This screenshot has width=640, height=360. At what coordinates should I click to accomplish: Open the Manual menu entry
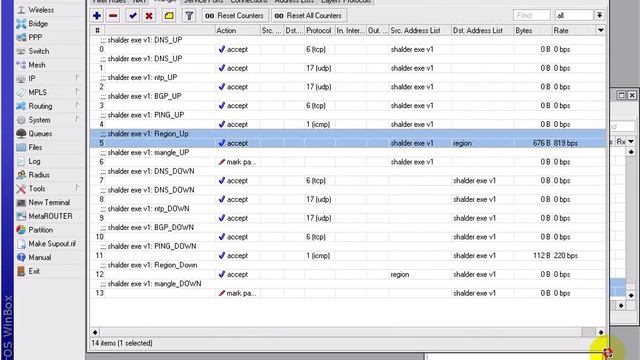pos(40,258)
